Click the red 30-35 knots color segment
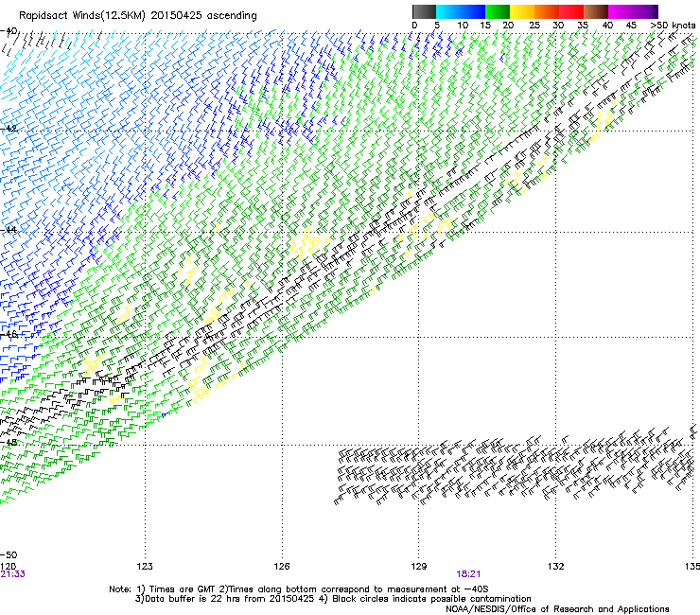 point(571,11)
